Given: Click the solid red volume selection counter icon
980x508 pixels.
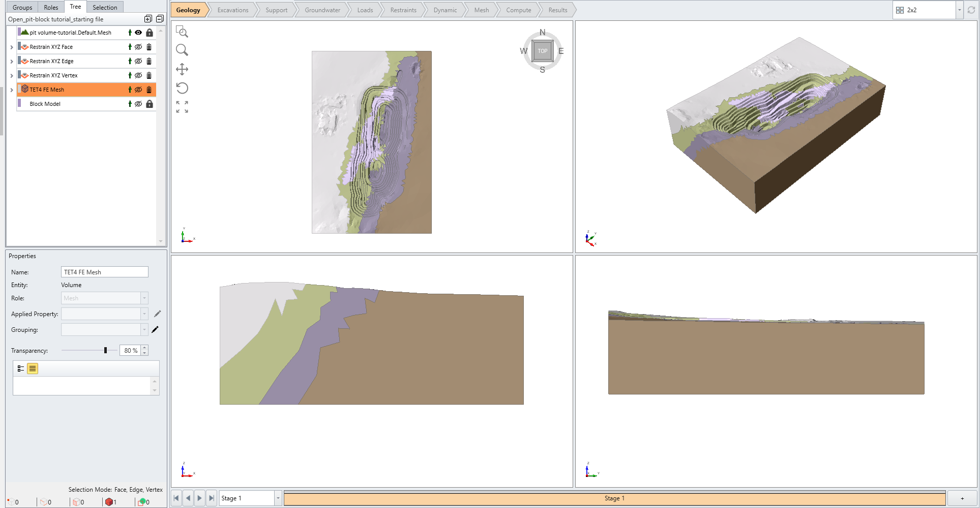Looking at the screenshot, I should coord(109,502).
